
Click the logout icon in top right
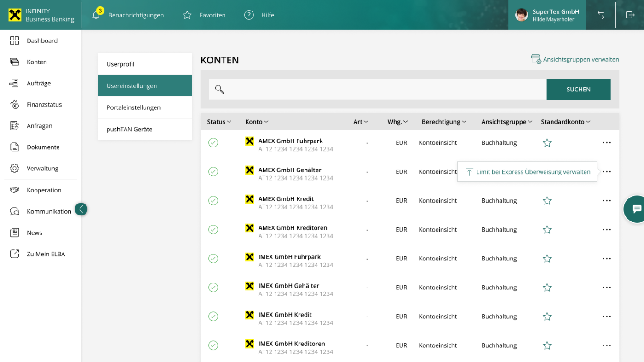pyautogui.click(x=630, y=15)
